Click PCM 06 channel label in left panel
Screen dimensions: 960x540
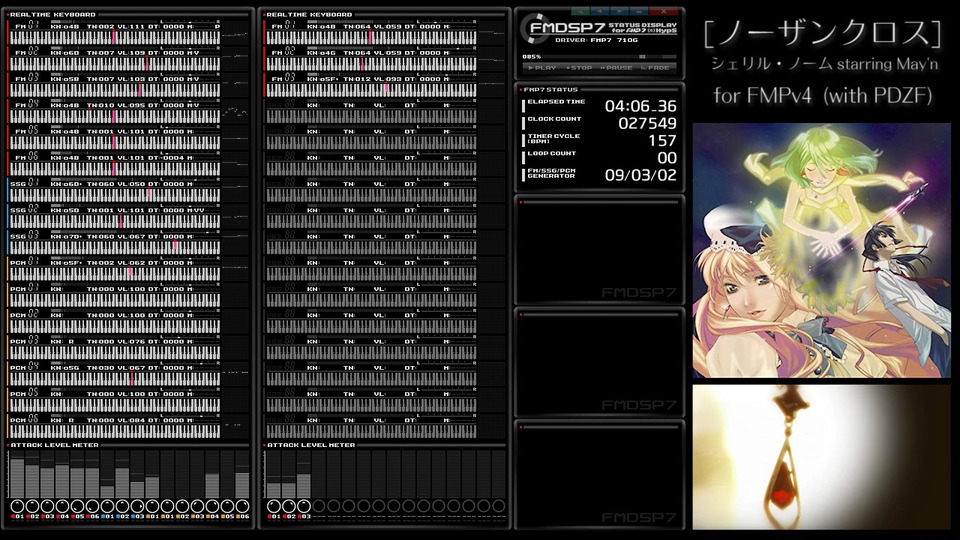(24, 420)
